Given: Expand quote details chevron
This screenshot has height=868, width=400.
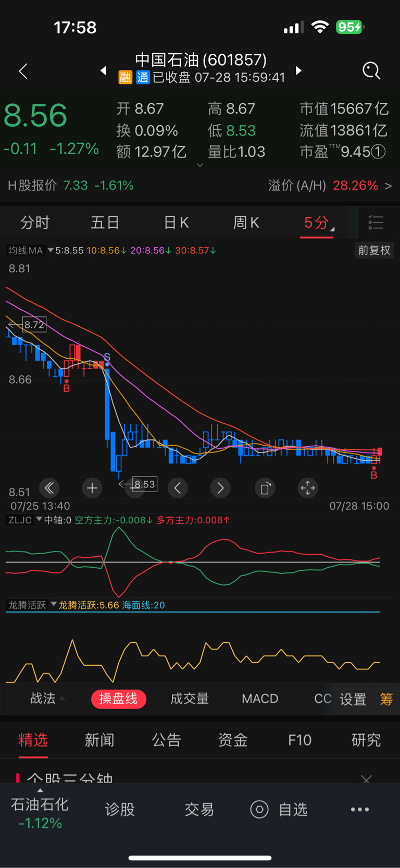Looking at the screenshot, I should tap(200, 165).
